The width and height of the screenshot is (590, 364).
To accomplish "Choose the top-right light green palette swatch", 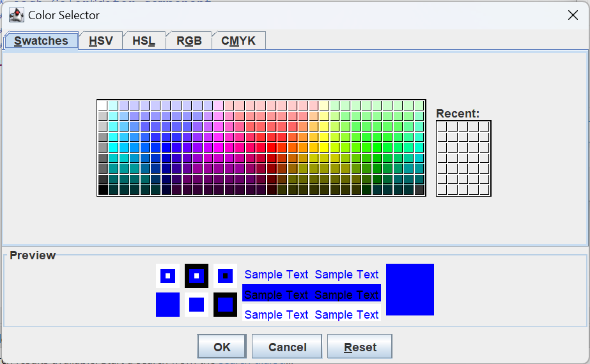I will point(419,105).
